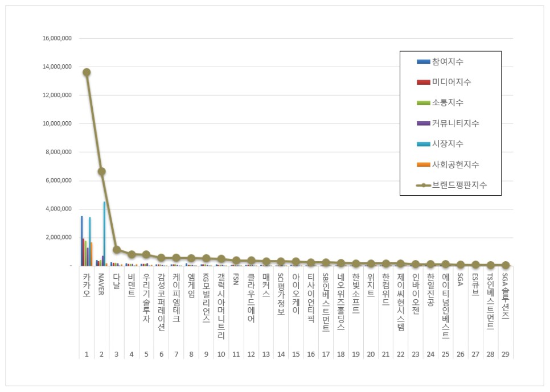Select the ES큐브 axis label
550x392 pixels.
click(x=475, y=284)
